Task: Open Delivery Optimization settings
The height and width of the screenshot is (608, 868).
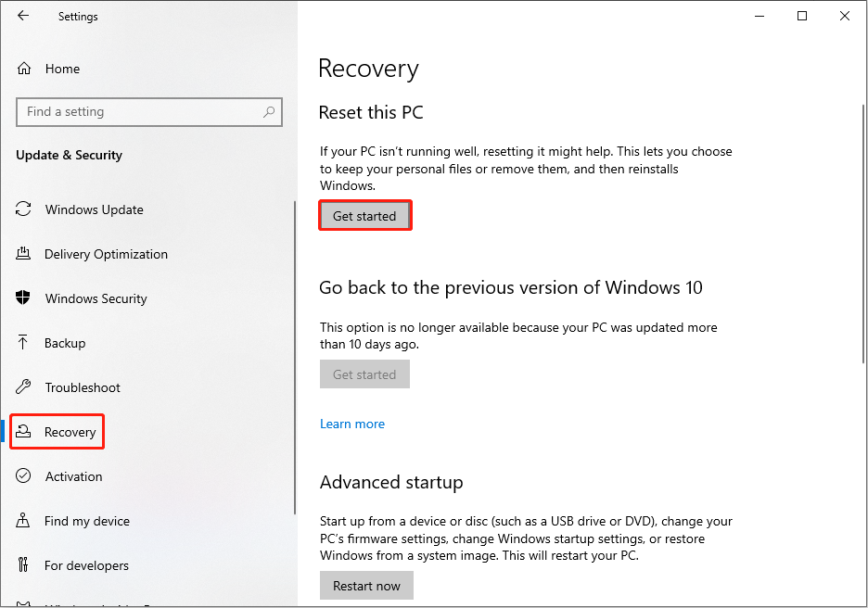Action: (106, 254)
